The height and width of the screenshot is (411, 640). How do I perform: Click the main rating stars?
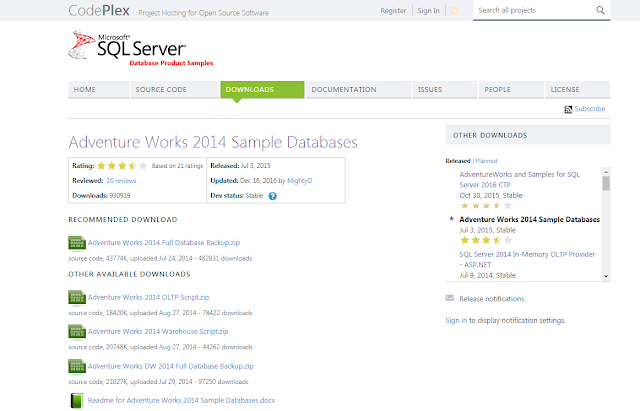coord(122,166)
